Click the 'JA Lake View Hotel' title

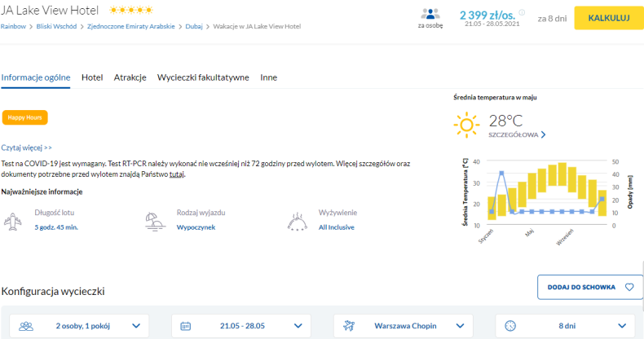pyautogui.click(x=49, y=11)
